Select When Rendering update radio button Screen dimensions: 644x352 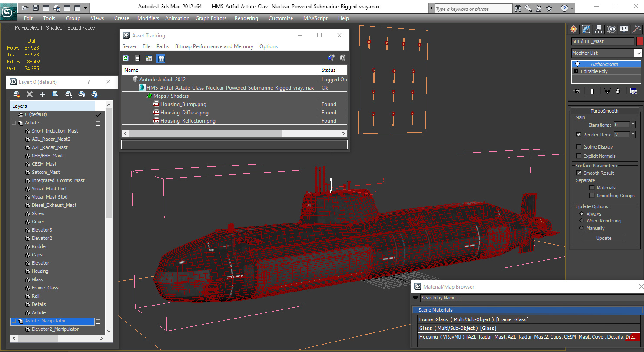[x=582, y=221]
